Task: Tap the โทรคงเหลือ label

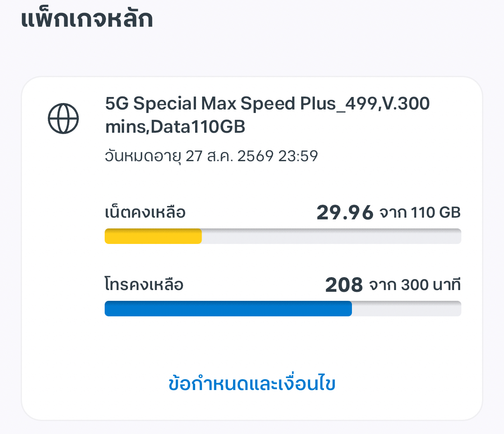Action: [x=144, y=284]
